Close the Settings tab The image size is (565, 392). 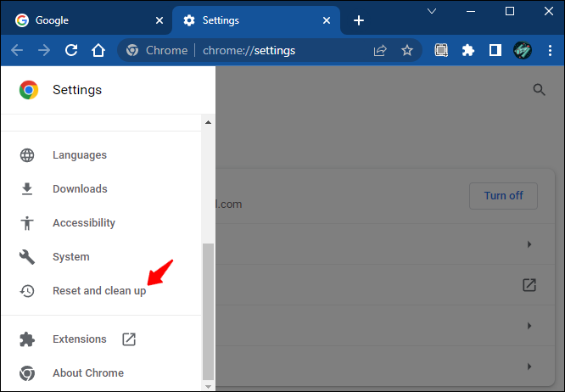click(327, 20)
